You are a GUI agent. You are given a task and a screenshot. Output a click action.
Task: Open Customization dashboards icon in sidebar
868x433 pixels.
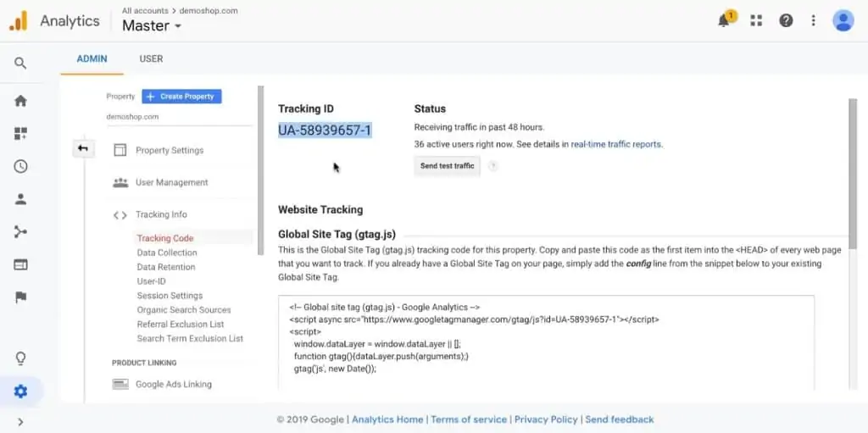[20, 133]
